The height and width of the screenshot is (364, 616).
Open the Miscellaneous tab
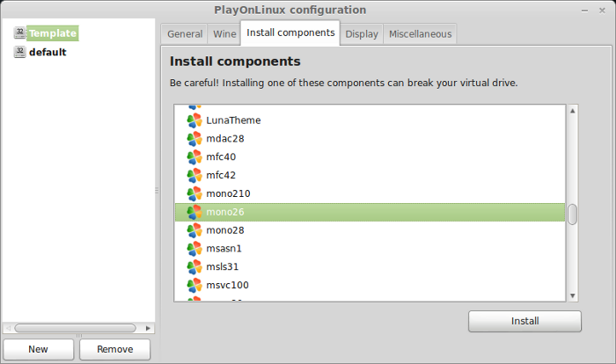420,34
